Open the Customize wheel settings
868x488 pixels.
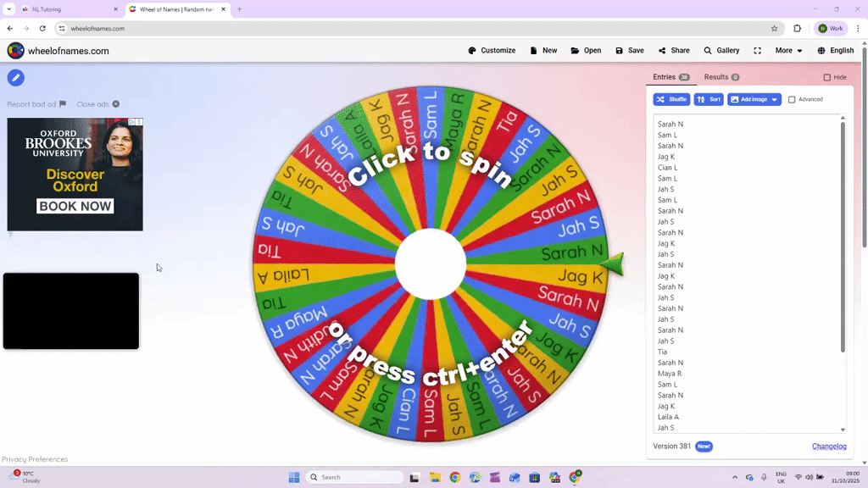[492, 50]
